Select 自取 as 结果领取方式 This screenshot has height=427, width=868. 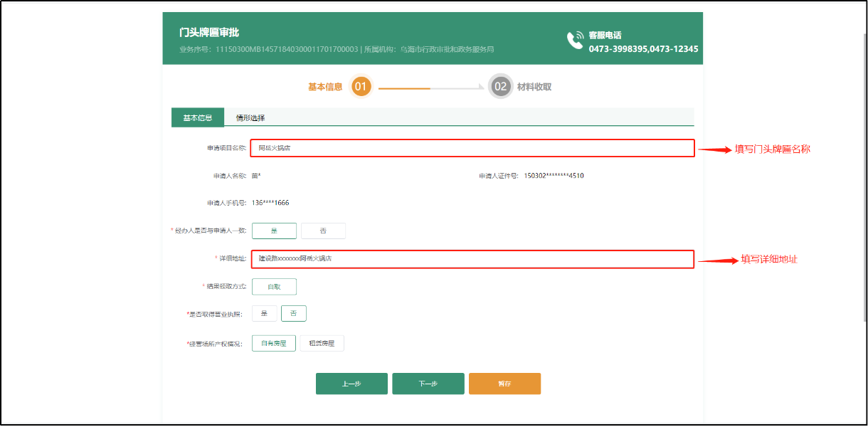(273, 286)
